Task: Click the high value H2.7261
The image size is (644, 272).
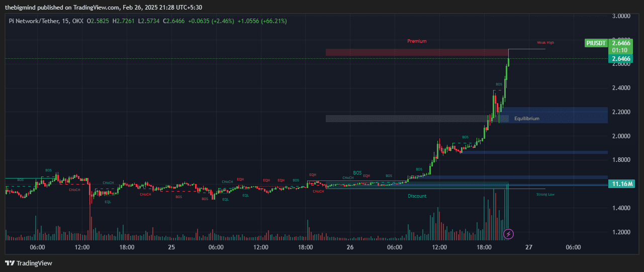Action: tap(124, 21)
